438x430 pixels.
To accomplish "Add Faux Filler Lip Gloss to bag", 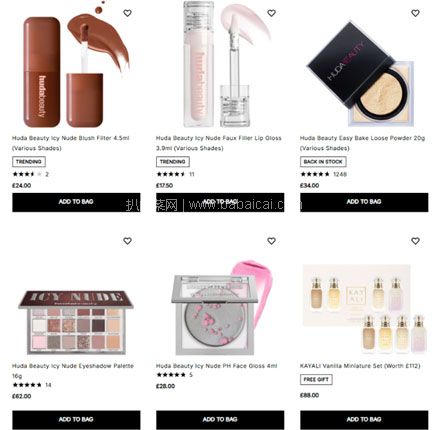I will tap(220, 202).
